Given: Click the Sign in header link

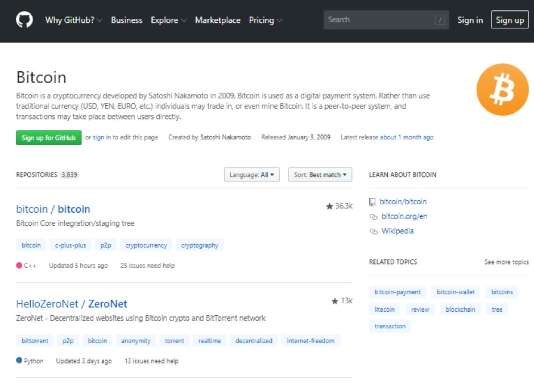Looking at the screenshot, I should [470, 20].
